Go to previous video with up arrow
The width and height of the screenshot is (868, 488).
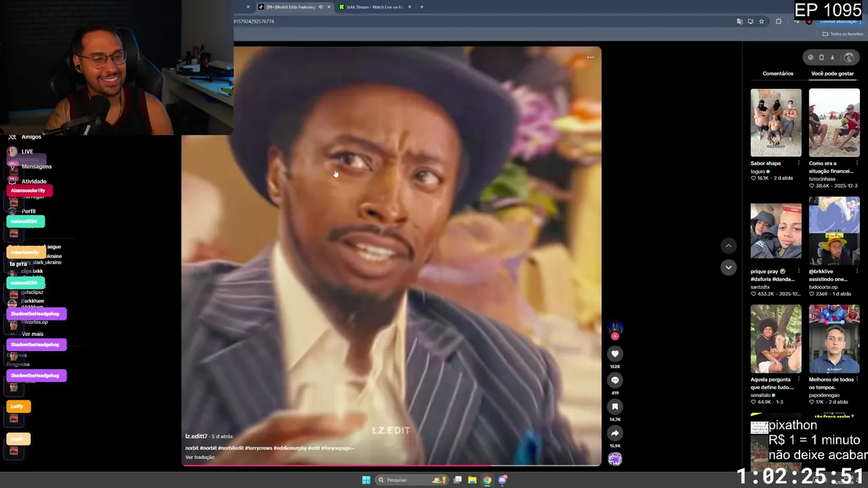pyautogui.click(x=728, y=246)
